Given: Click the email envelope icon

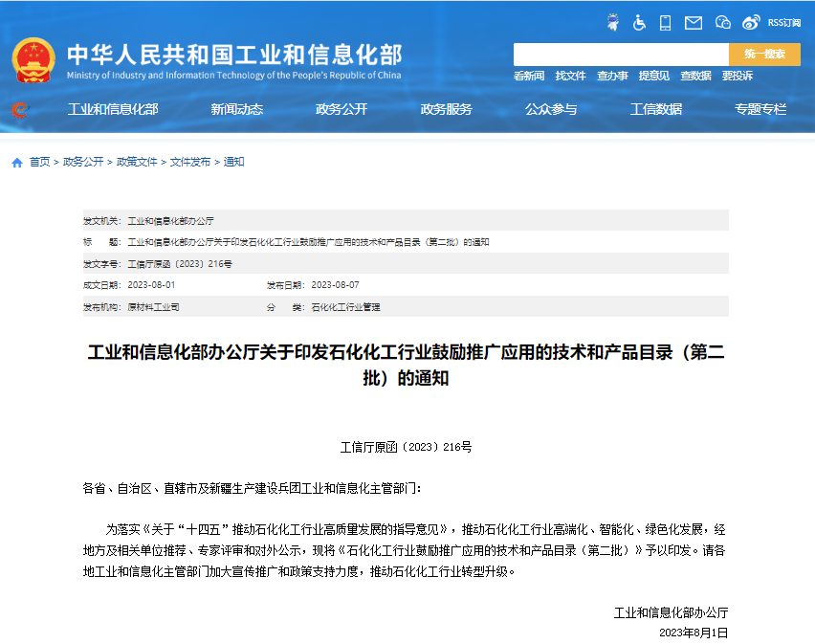Looking at the screenshot, I should (x=694, y=22).
